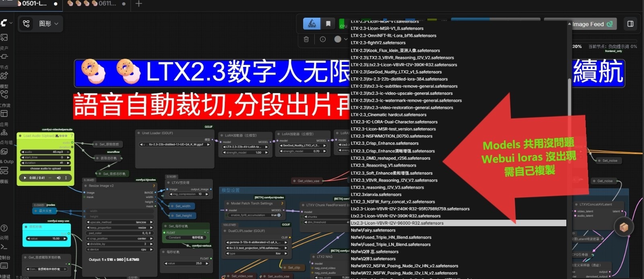
Task: Play the uploaded audio clip
Action: click(25, 178)
